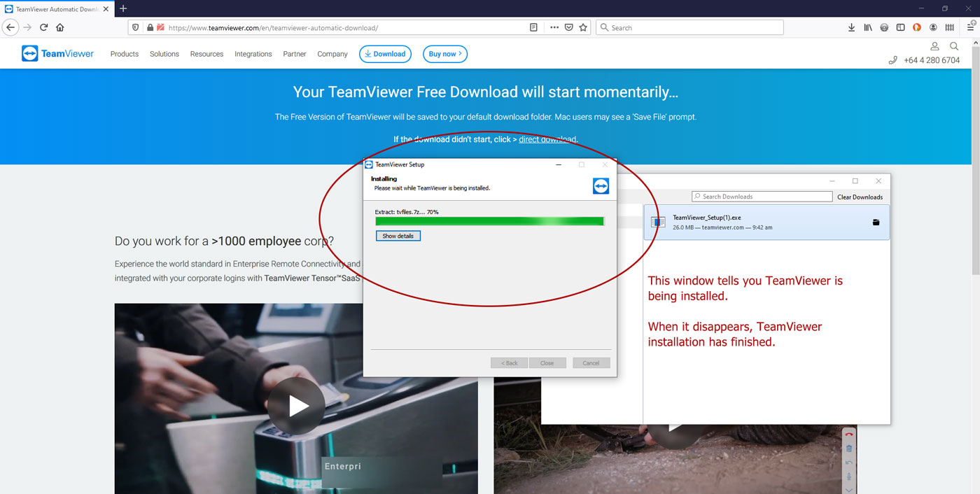This screenshot has width=980, height=494.
Task: Toggle Reader View in the address bar
Action: [533, 27]
